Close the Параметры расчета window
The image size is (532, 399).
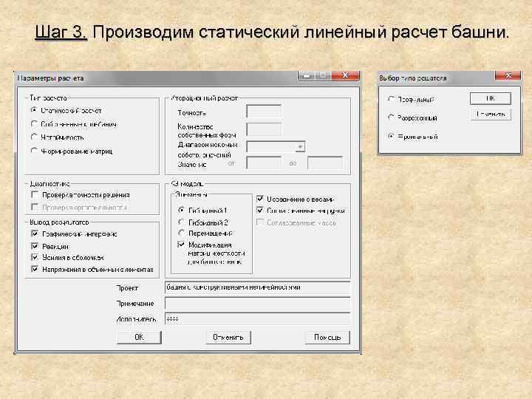[x=345, y=75]
